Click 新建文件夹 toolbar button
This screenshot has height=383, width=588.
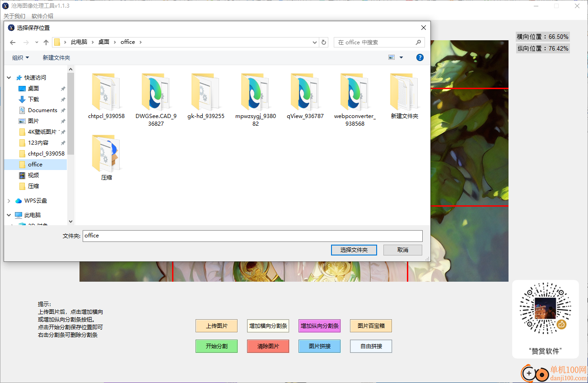[x=56, y=57]
